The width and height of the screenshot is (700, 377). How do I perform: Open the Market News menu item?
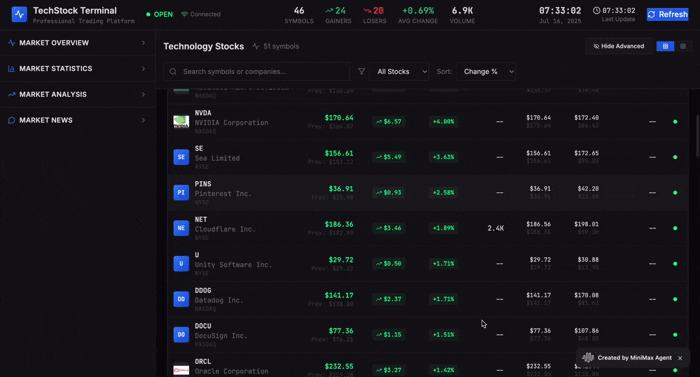(x=78, y=120)
